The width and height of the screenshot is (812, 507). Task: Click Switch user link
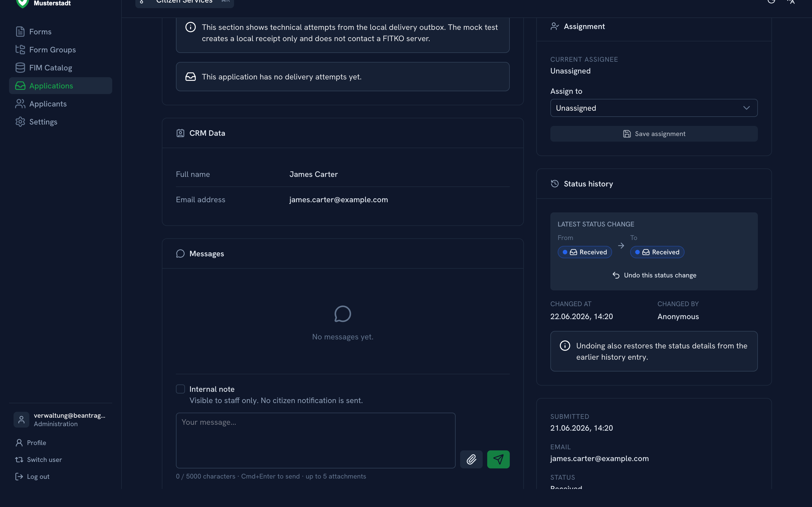pos(39,459)
